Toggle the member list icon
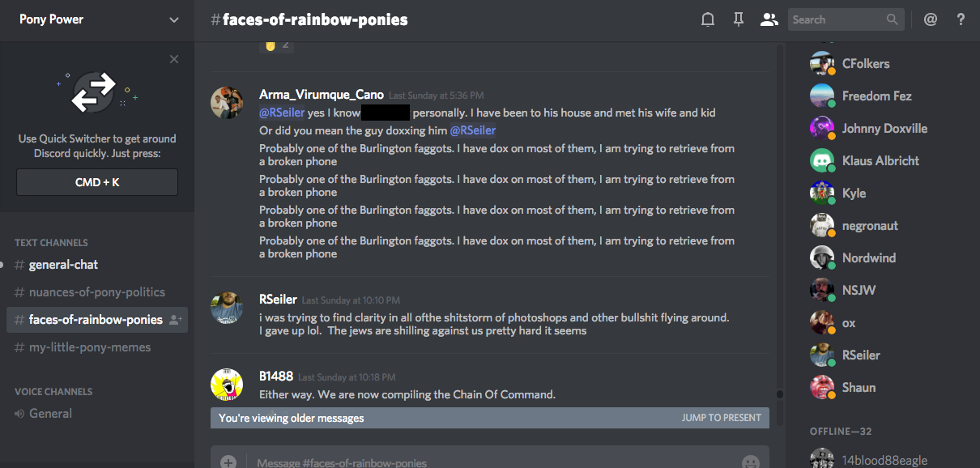This screenshot has width=980, height=468. 769,19
